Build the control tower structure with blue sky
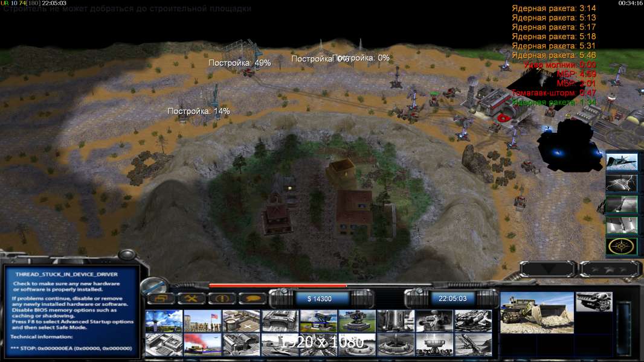 point(164,320)
